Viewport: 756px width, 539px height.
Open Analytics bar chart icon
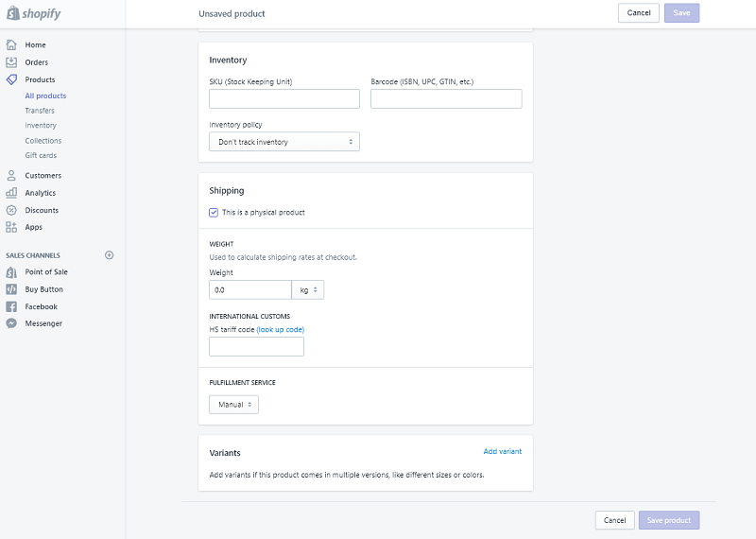tap(11, 193)
